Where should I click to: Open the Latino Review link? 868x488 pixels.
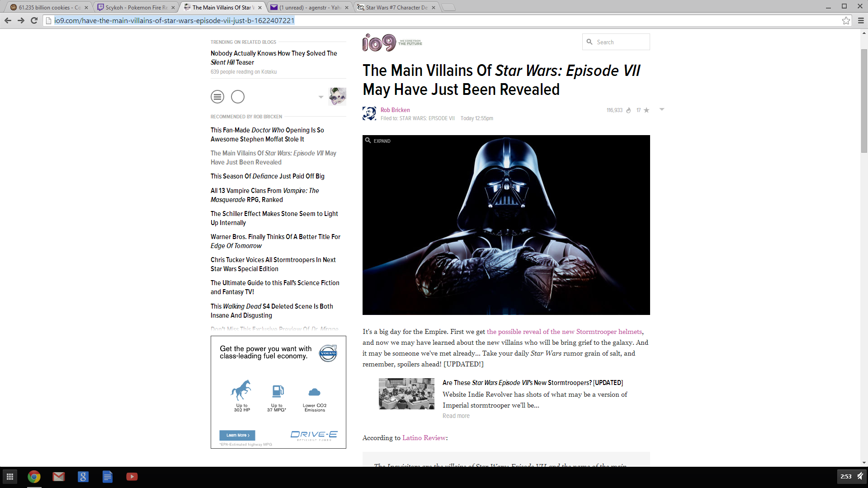point(424,438)
